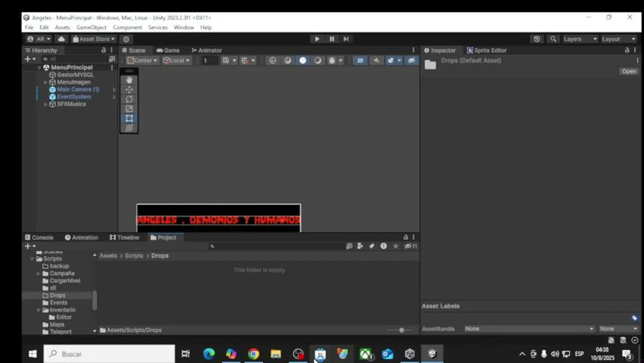This screenshot has height=363, width=644.
Task: Expand the SFXMusica hierarchy object
Action: (x=45, y=104)
